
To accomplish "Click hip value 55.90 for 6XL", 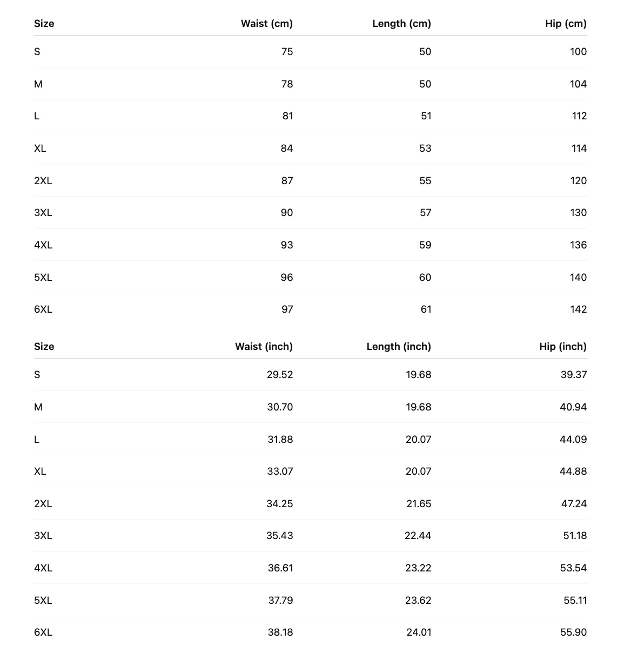I will pyautogui.click(x=573, y=632).
